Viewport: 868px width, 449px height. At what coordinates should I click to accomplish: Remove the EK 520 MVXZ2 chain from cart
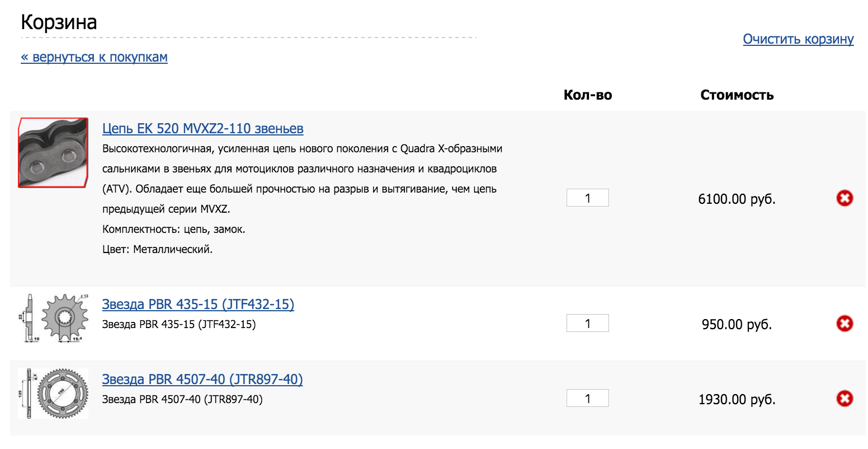click(845, 198)
